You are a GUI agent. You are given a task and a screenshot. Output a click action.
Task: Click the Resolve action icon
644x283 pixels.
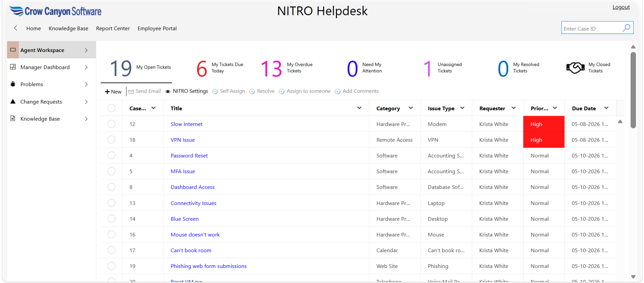[252, 92]
